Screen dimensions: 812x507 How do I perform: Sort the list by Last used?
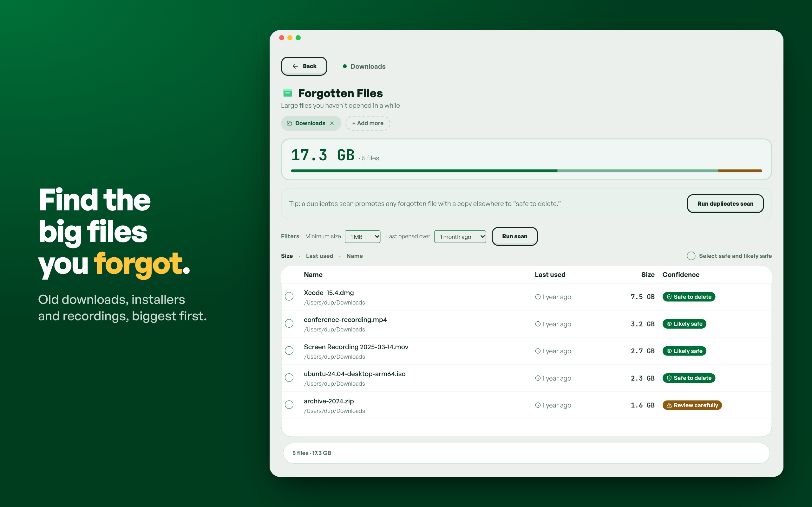point(319,256)
